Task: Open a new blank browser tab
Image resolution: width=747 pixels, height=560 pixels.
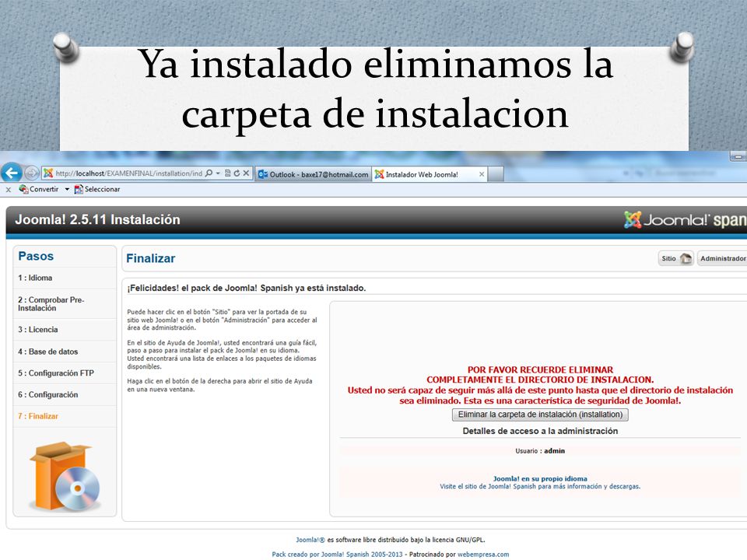Action: (496, 174)
